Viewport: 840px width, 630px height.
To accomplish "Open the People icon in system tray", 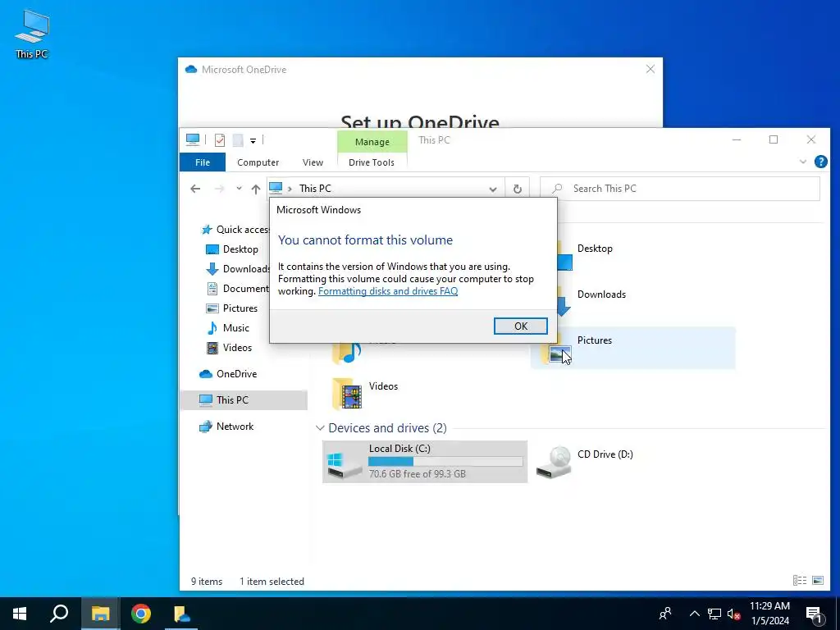I will pos(664,614).
